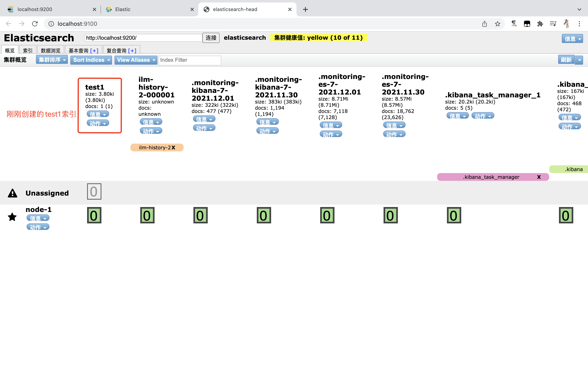This screenshot has height=367, width=588.
Task: Open test1 index 动作 dropdown
Action: [98, 123]
